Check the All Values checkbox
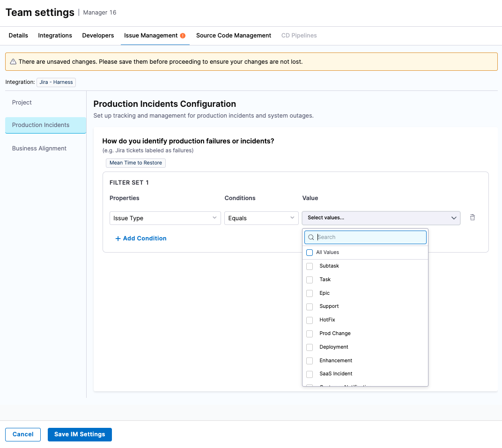 tap(310, 253)
